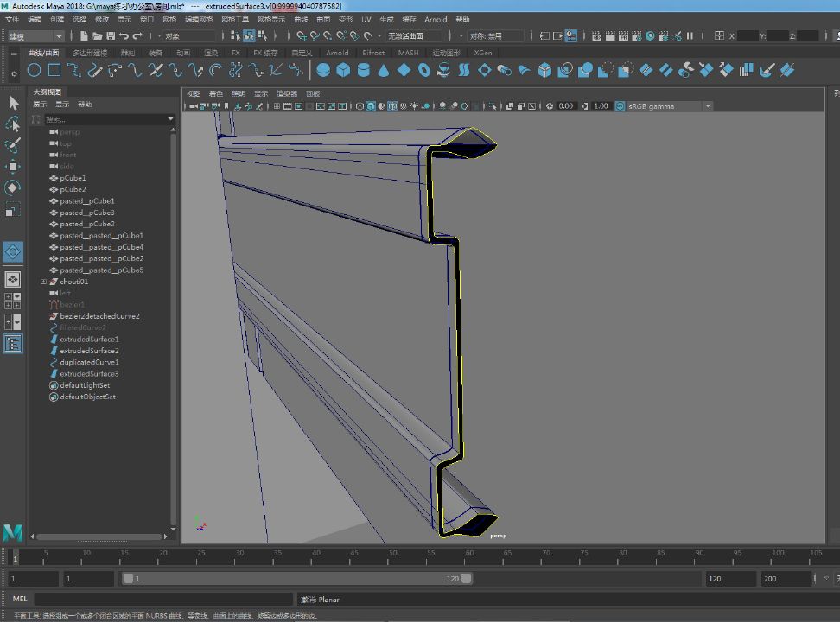Toggle Select by Component Type
Image resolution: width=840 pixels, height=622 pixels.
[x=263, y=36]
